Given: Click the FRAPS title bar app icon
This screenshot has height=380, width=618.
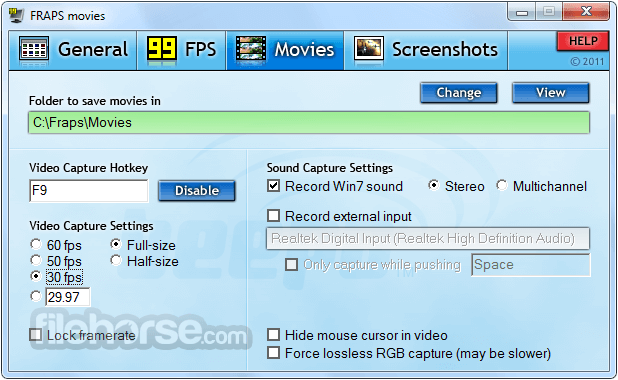Looking at the screenshot, I should [17, 15].
